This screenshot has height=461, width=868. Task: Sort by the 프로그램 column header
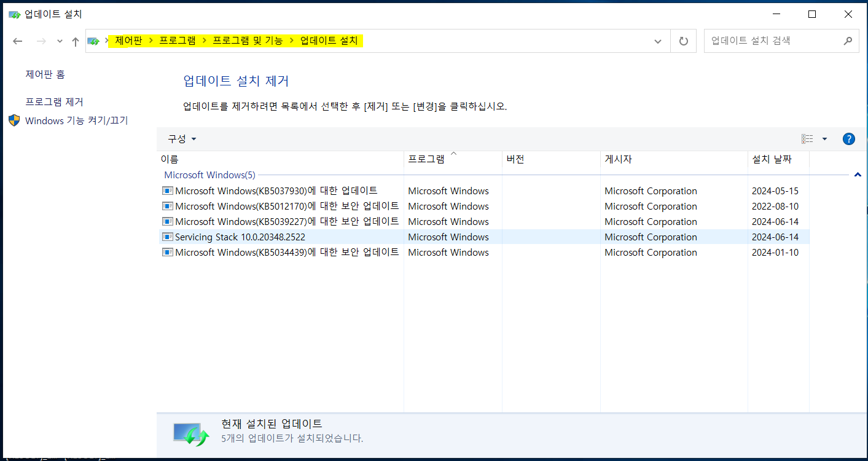click(453, 159)
